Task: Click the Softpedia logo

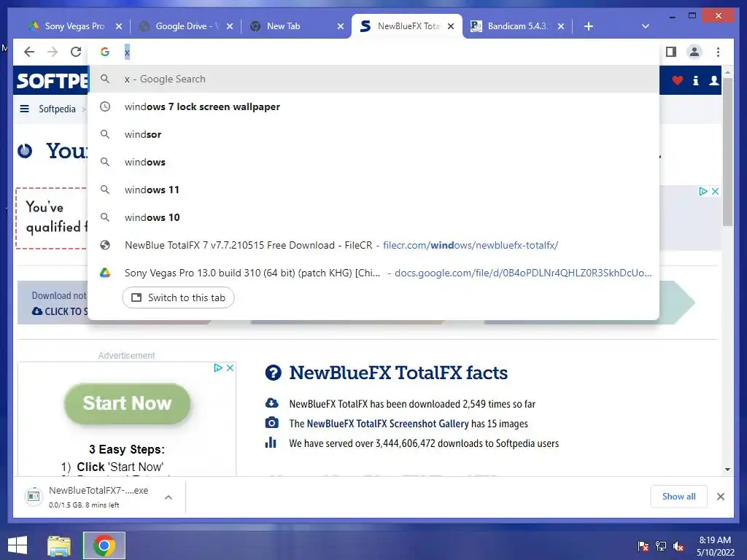Action: [53, 81]
